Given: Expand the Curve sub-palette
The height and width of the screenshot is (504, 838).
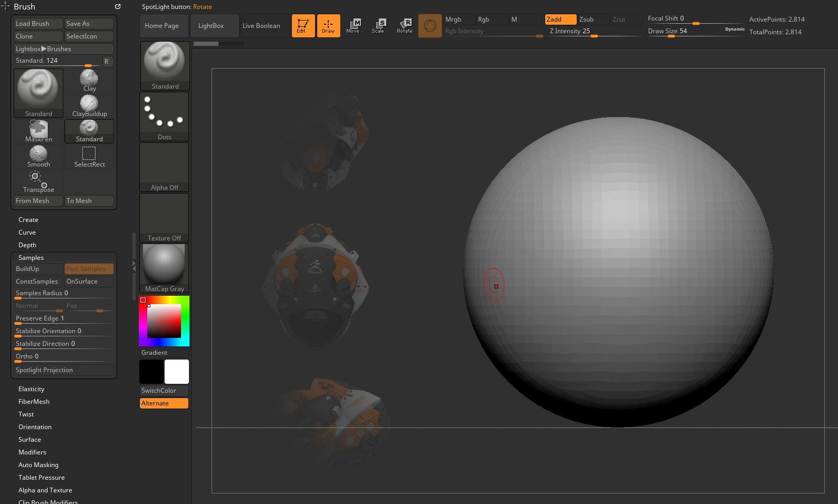Looking at the screenshot, I should click(27, 232).
